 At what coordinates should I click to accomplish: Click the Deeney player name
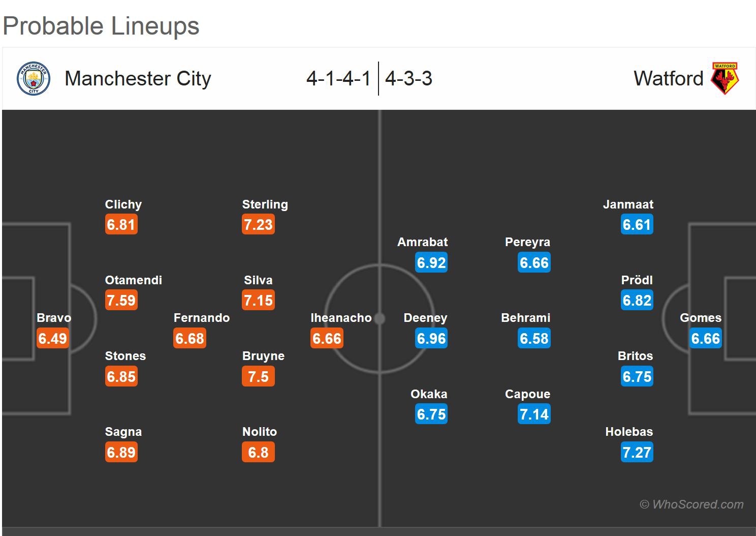425,318
